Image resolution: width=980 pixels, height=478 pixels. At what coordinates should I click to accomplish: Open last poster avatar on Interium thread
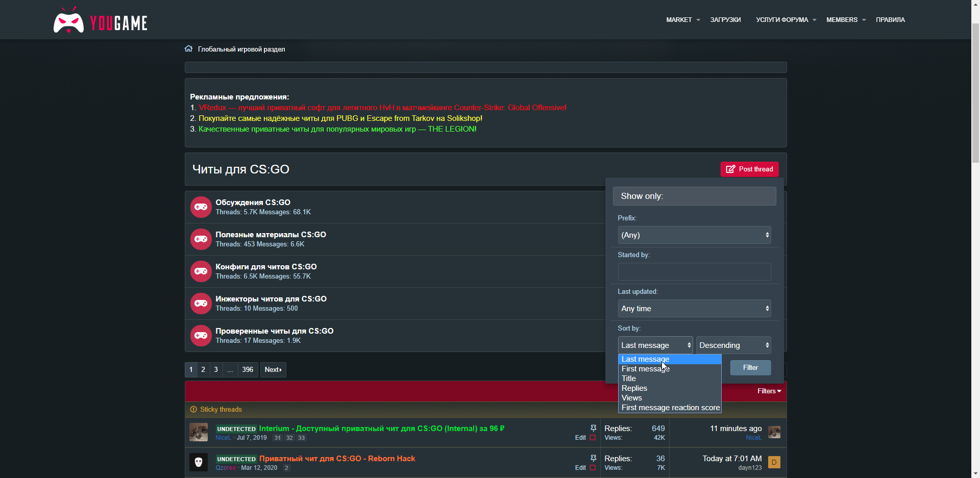(774, 432)
